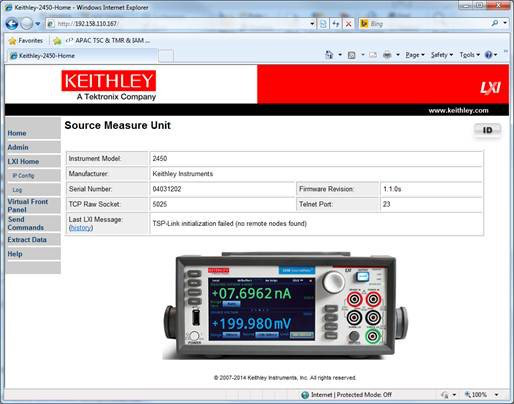Click serial number value 04031202

pyautogui.click(x=167, y=189)
